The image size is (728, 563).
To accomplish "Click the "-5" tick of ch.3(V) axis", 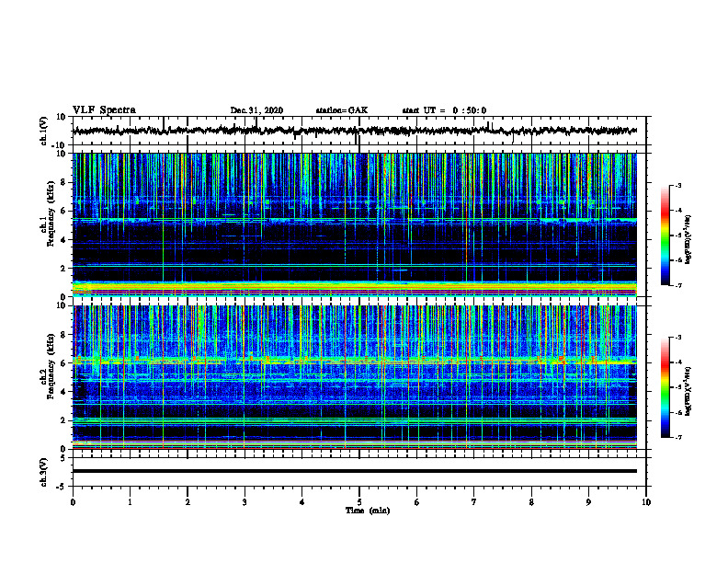I will [x=62, y=487].
